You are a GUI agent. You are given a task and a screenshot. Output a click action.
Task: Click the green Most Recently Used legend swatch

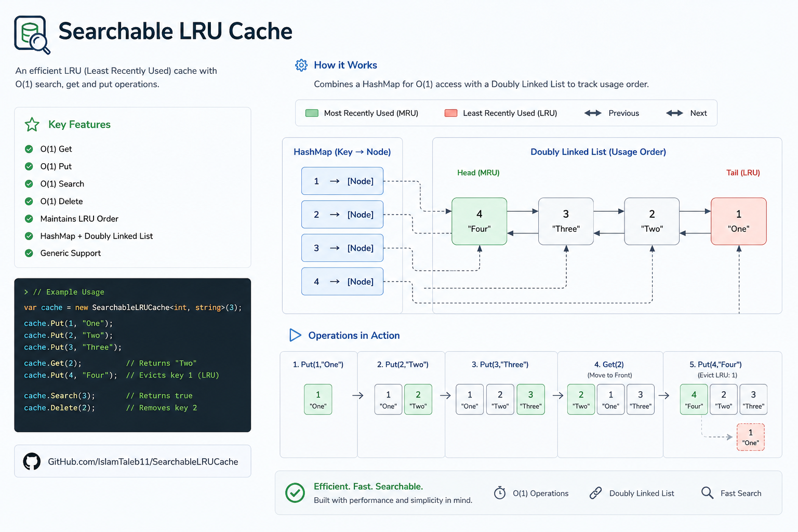312,113
